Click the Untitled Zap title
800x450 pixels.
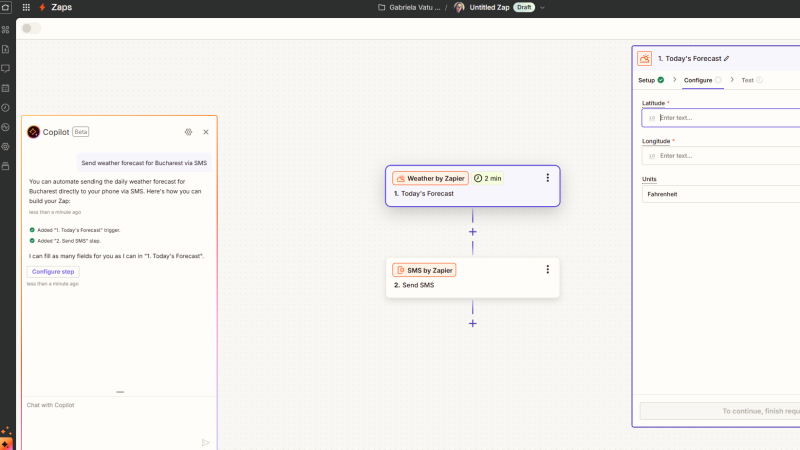pos(489,7)
